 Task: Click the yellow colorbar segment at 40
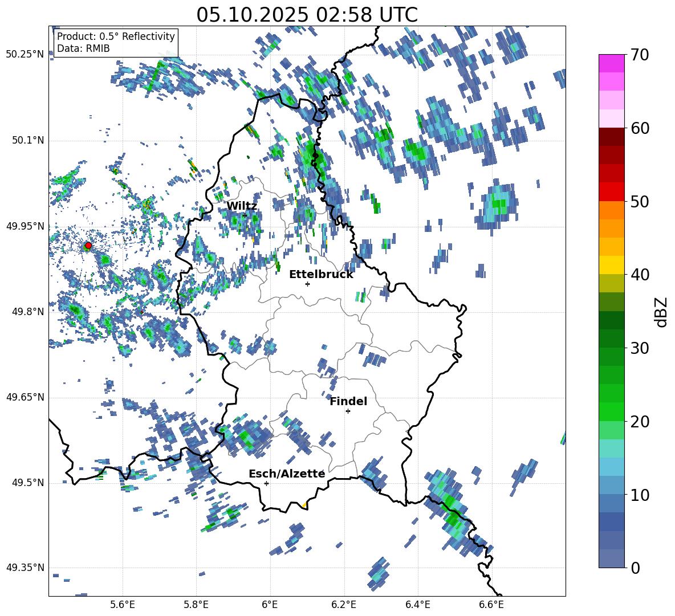click(x=611, y=265)
